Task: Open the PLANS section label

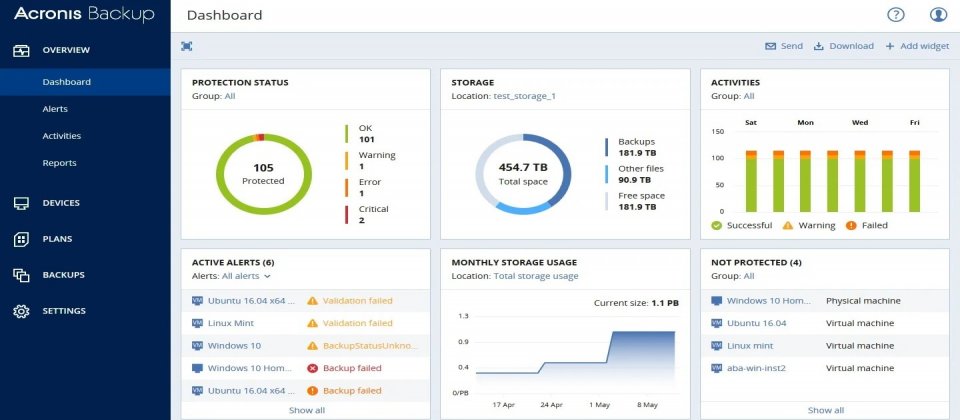Action: pyautogui.click(x=58, y=239)
